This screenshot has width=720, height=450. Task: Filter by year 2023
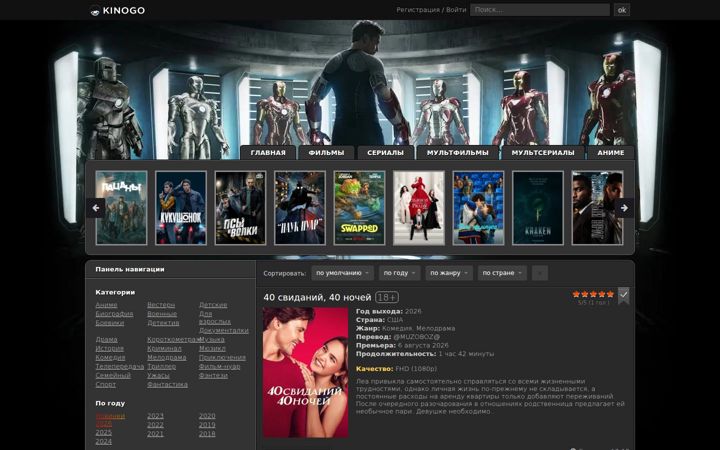155,416
